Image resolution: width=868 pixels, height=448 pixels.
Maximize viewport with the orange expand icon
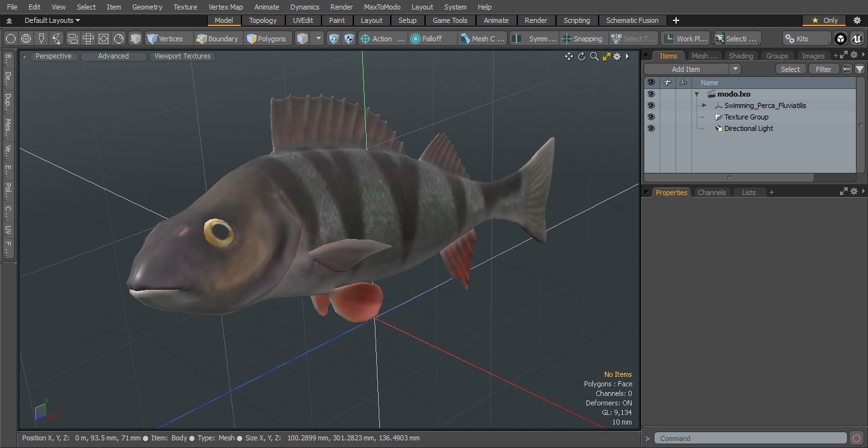click(606, 57)
